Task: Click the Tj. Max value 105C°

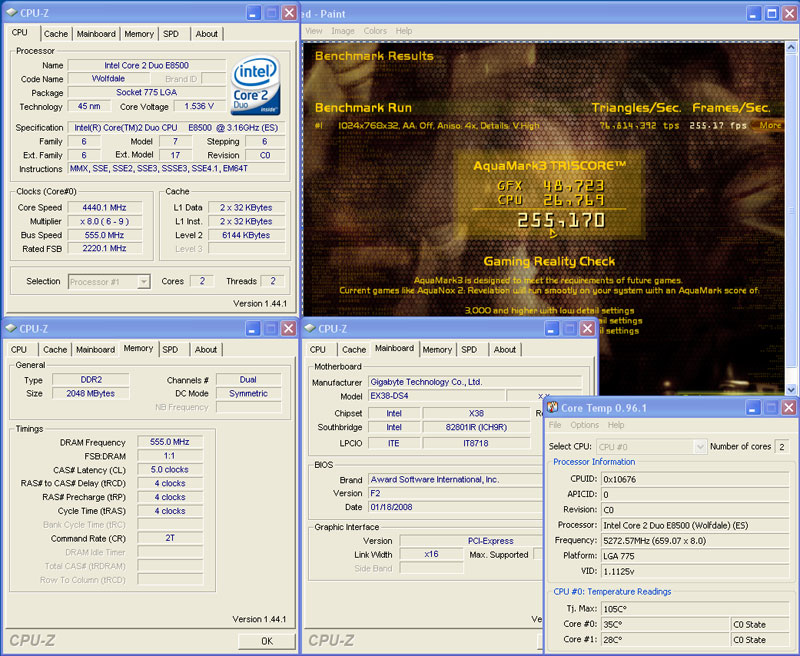Action: click(x=695, y=609)
